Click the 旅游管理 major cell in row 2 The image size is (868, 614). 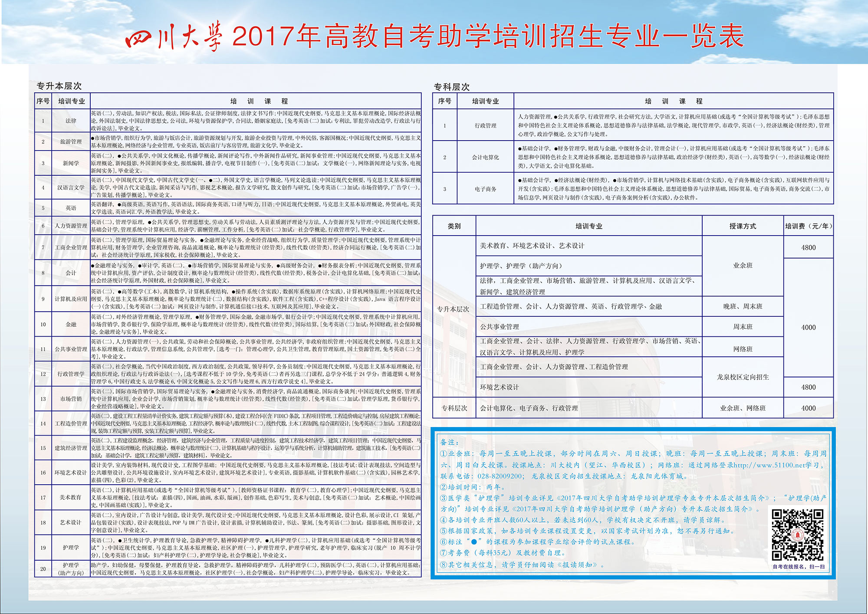(x=71, y=141)
